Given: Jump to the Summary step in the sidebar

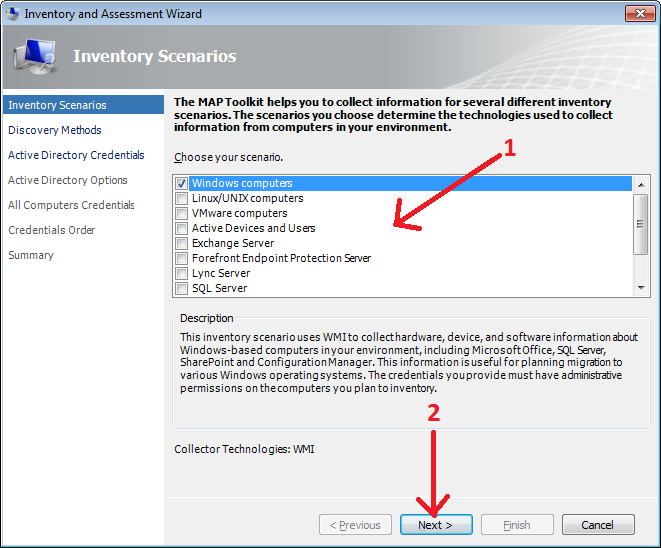Looking at the screenshot, I should tap(31, 255).
